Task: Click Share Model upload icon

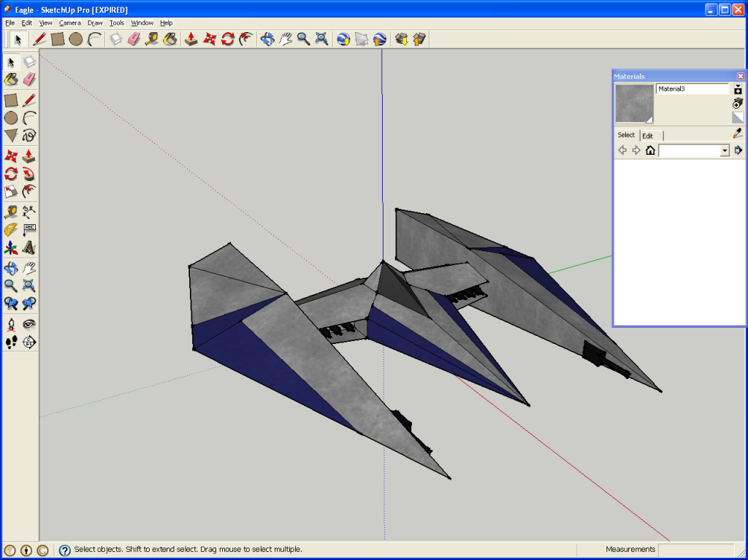Action: click(x=419, y=39)
